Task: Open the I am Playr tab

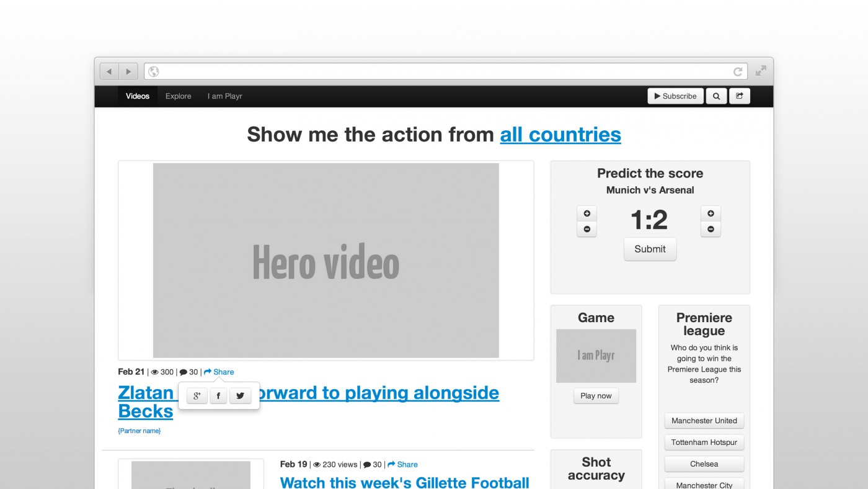Action: pyautogui.click(x=225, y=96)
